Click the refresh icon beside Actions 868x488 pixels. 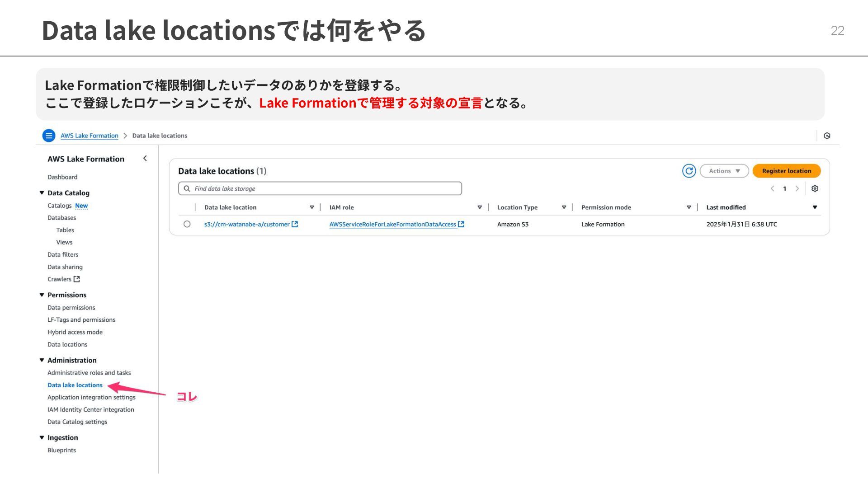[689, 171]
